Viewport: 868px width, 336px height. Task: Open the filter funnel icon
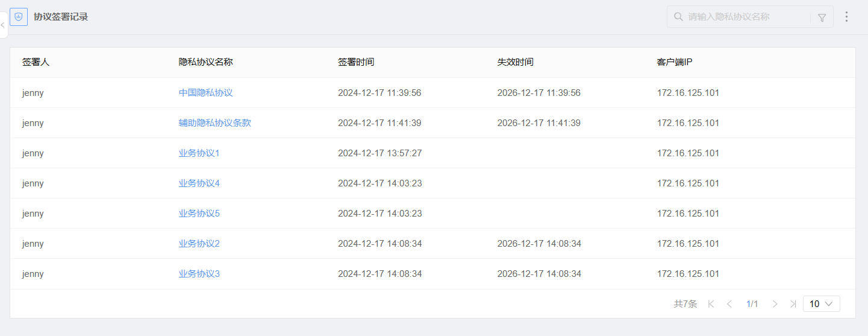point(822,17)
